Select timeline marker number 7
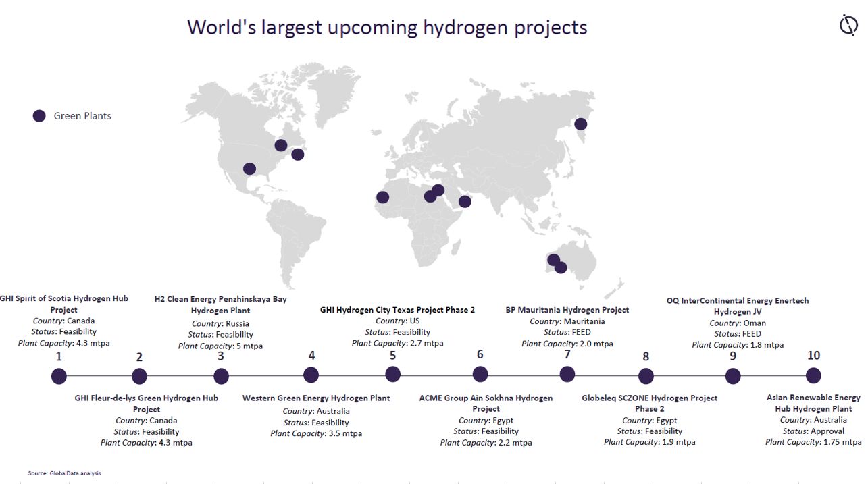868x484 pixels. coord(567,374)
